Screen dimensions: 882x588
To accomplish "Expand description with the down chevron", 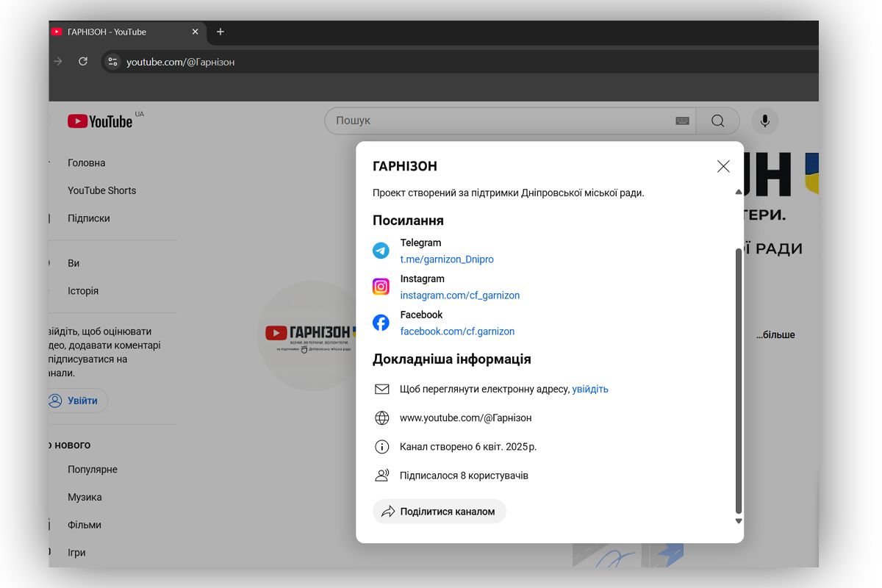I will [738, 521].
